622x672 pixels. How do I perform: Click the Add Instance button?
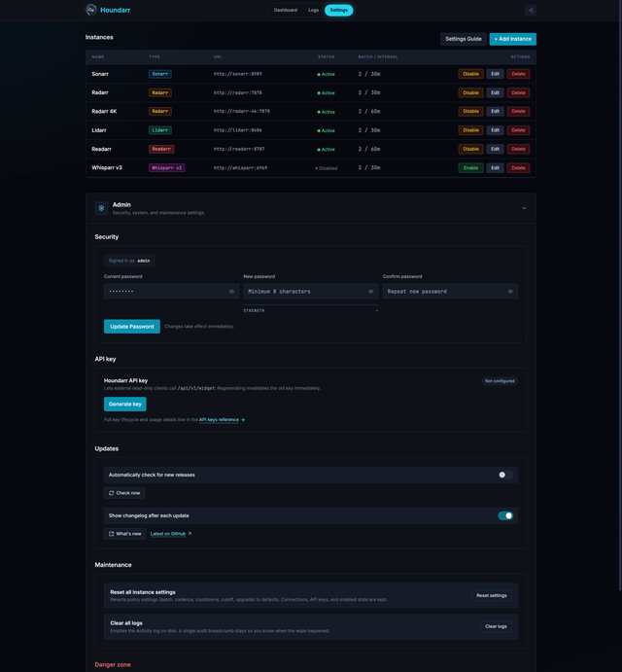[x=513, y=39]
